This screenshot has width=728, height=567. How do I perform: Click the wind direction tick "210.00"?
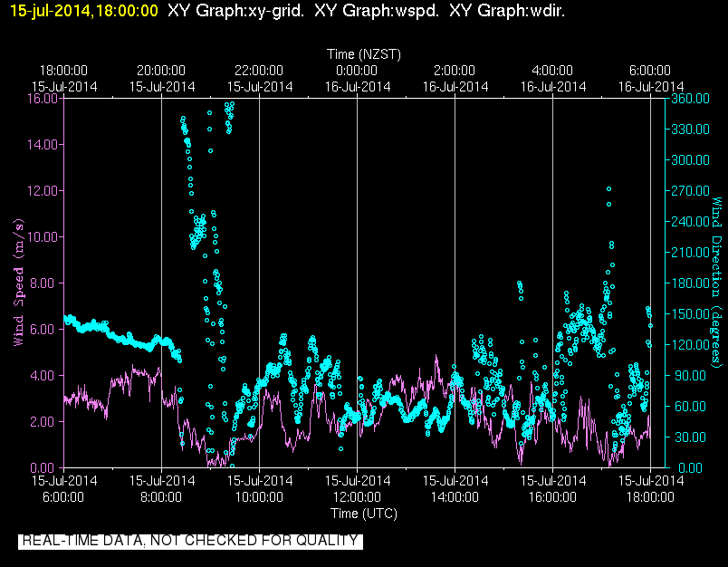point(690,253)
